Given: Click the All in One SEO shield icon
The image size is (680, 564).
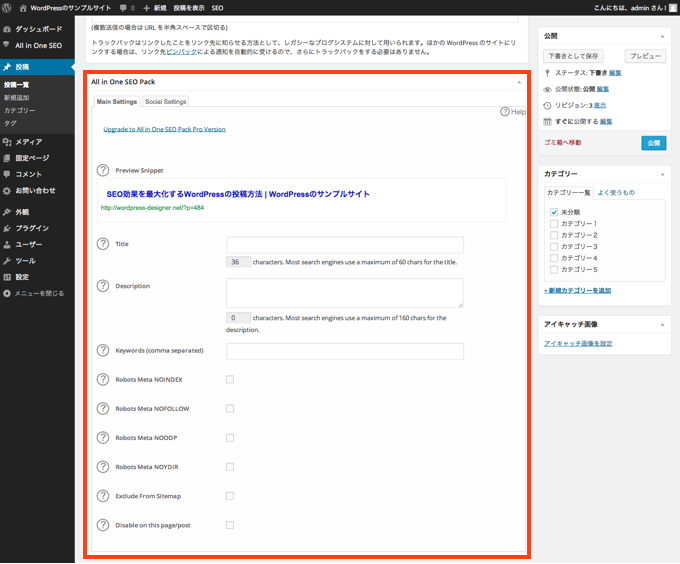Looking at the screenshot, I should (7, 45).
